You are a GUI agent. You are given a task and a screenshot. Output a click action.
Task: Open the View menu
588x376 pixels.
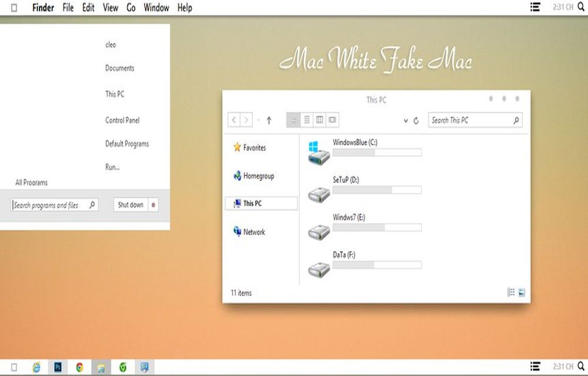pos(111,8)
